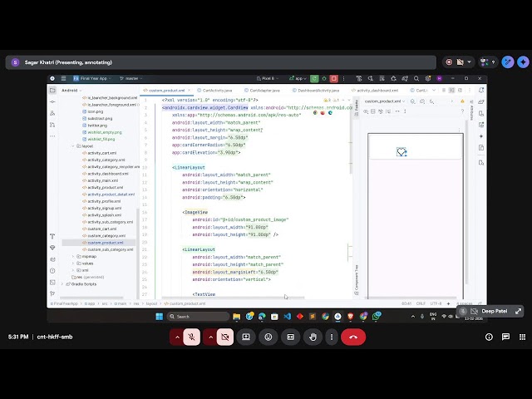Click the Search box in Windows taskbar
The height and width of the screenshot is (399, 532).
(198, 317)
